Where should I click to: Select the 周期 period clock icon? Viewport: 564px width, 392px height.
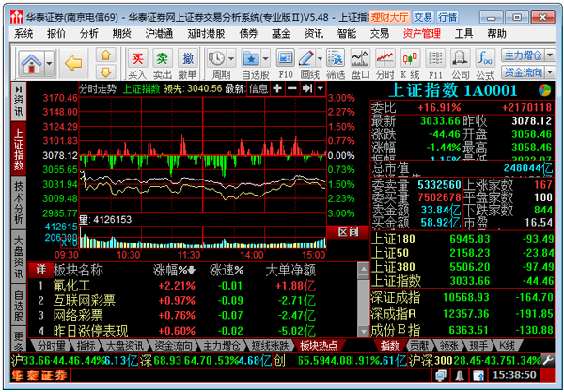point(217,58)
